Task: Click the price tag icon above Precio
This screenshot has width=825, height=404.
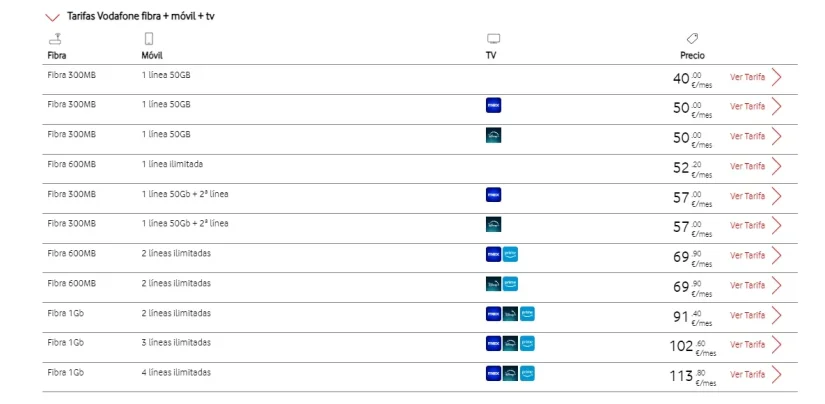Action: coord(692,39)
